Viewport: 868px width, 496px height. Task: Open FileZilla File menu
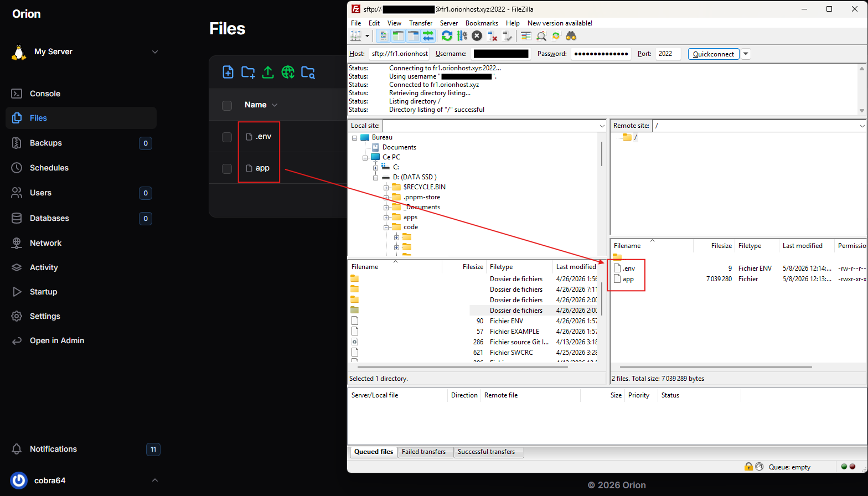click(x=356, y=23)
